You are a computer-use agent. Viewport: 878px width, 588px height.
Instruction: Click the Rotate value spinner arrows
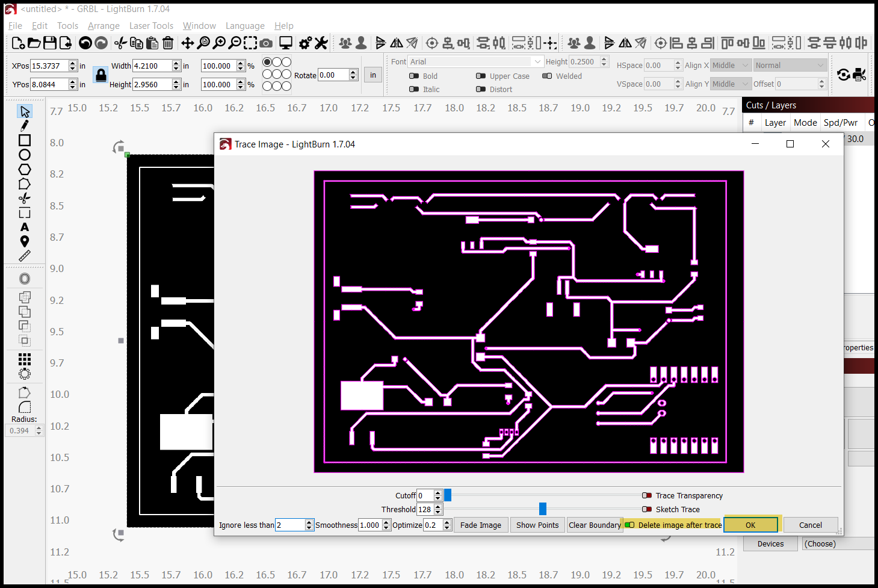pyautogui.click(x=353, y=75)
